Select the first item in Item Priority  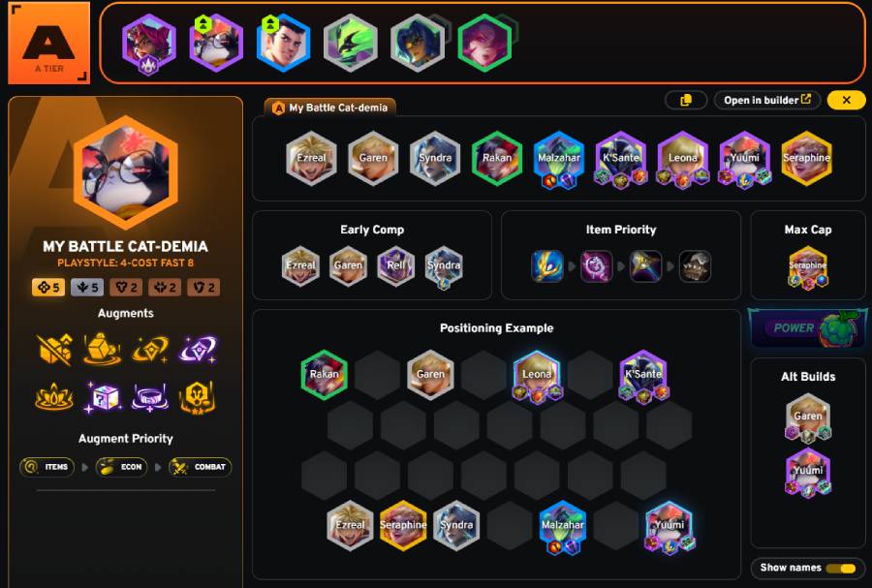click(x=547, y=266)
